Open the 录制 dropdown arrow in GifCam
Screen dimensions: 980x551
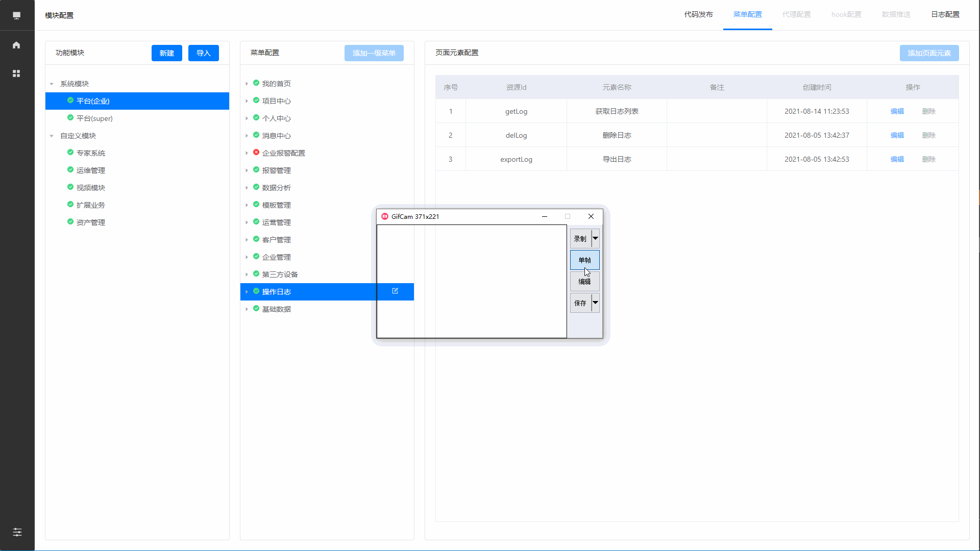(595, 238)
